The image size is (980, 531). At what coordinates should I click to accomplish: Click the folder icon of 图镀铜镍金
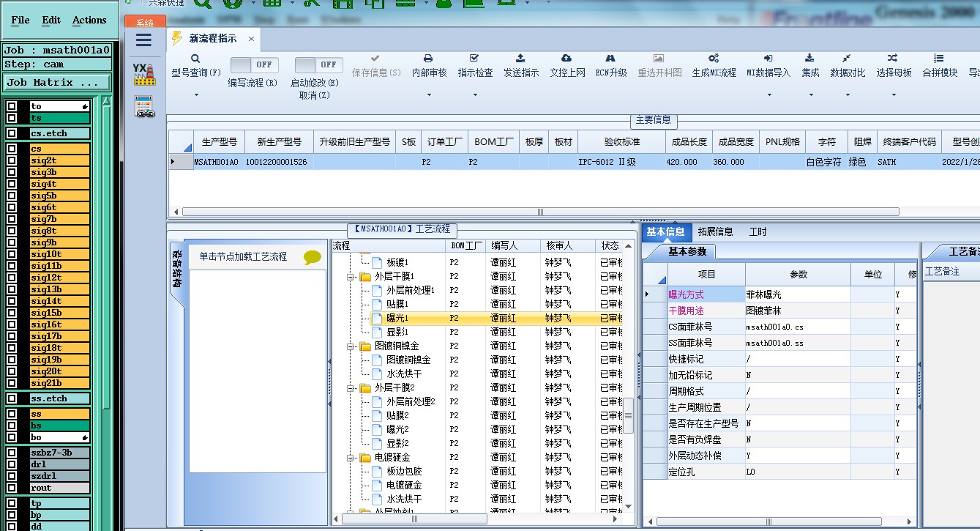pos(365,346)
